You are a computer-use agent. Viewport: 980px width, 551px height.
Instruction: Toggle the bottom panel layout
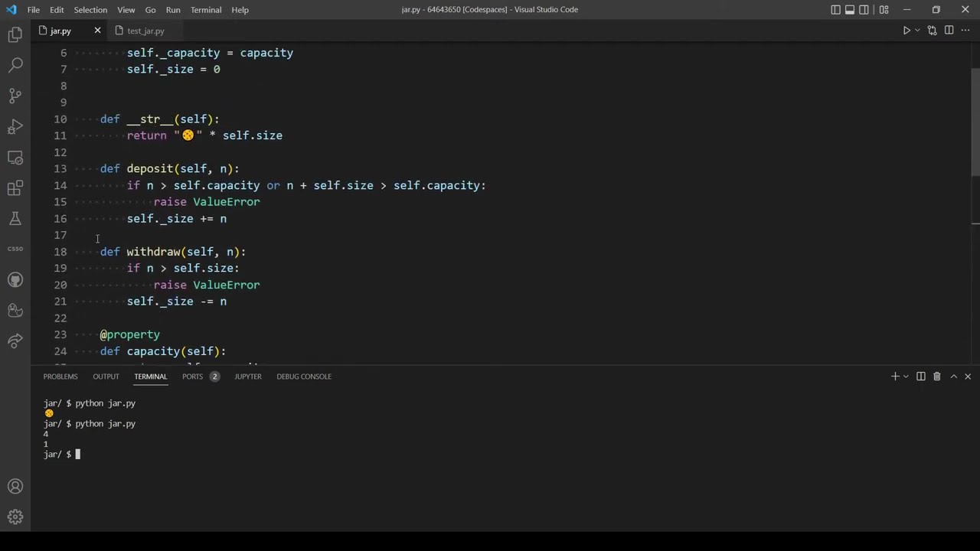(x=850, y=10)
